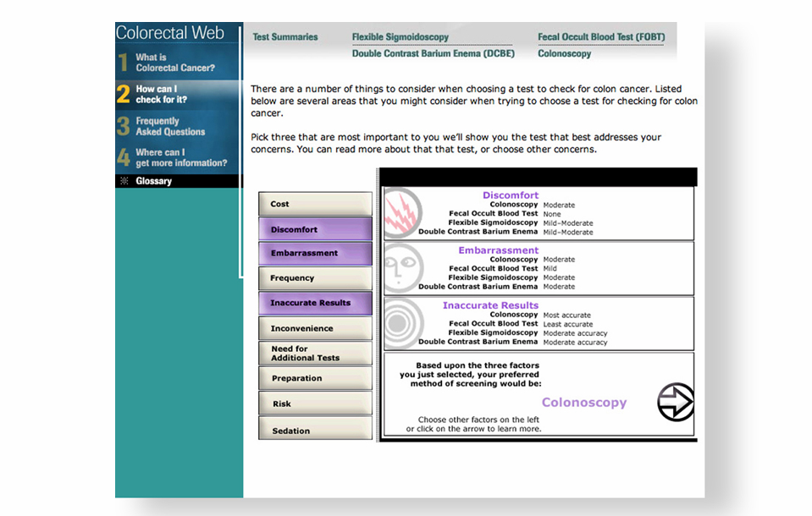Enable the Sedation factor
812x516 pixels.
[315, 430]
